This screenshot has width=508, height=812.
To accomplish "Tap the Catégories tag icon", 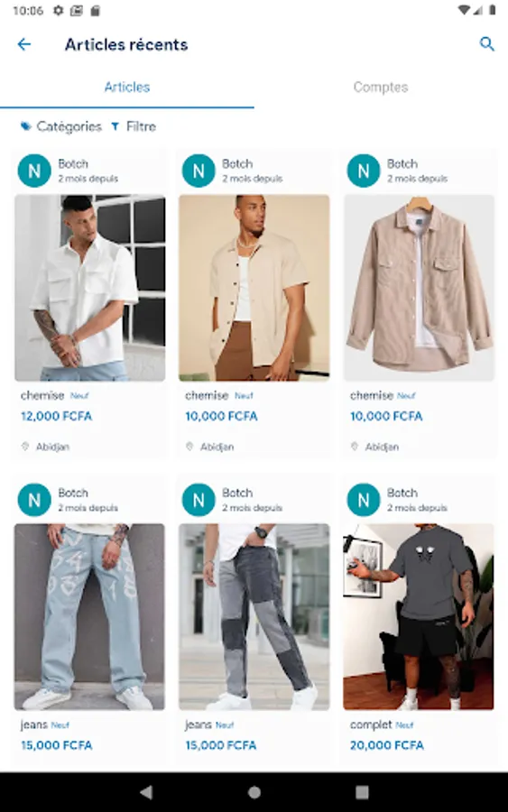I will coord(25,126).
